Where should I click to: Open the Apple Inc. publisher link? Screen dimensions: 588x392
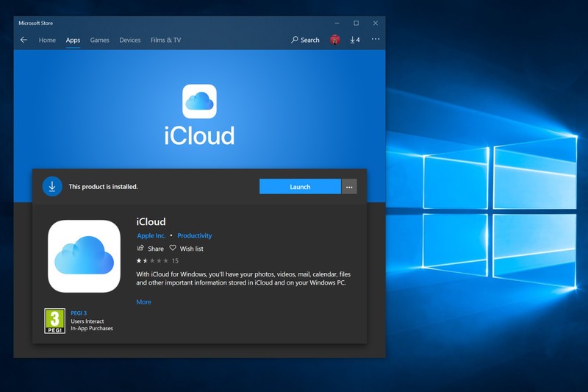point(151,235)
